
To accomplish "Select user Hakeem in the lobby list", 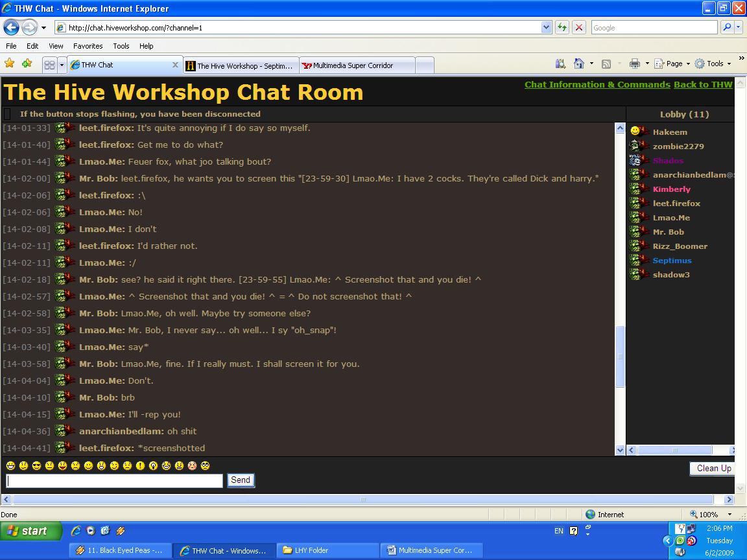I will [x=670, y=132].
